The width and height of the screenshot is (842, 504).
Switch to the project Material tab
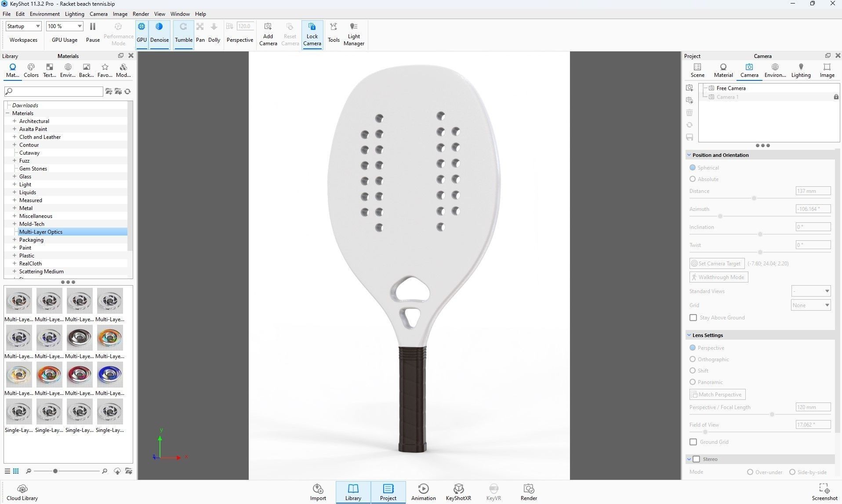723,70
